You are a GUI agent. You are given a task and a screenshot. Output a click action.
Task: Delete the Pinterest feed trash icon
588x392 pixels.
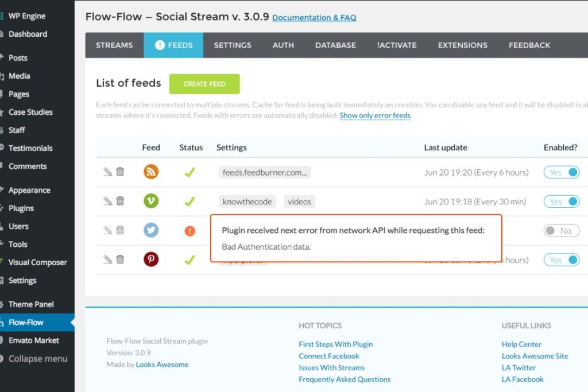[x=120, y=259]
